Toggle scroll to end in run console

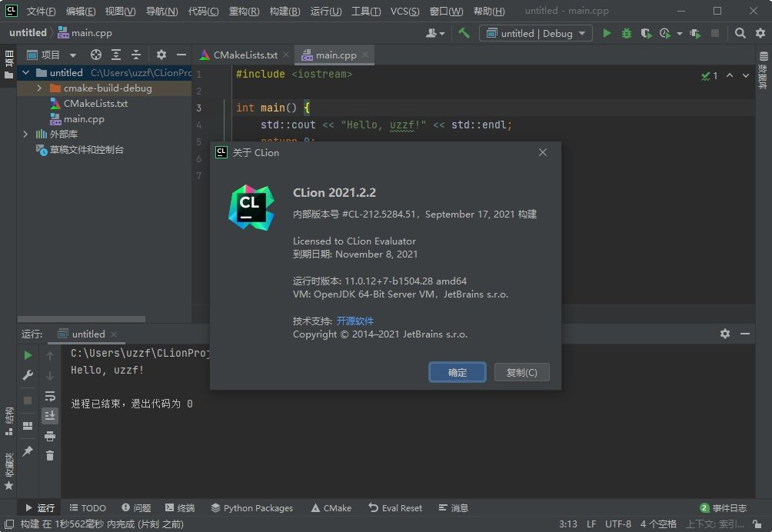point(50,416)
